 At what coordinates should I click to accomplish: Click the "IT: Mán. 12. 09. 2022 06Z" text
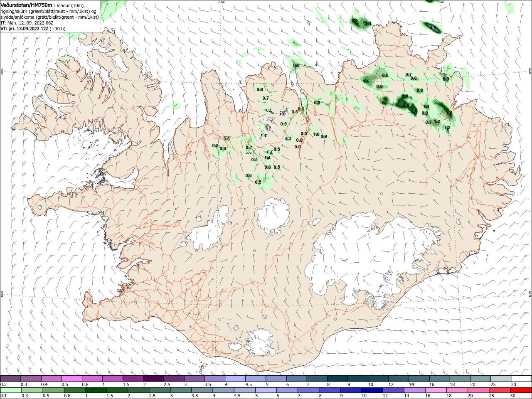(x=27, y=23)
